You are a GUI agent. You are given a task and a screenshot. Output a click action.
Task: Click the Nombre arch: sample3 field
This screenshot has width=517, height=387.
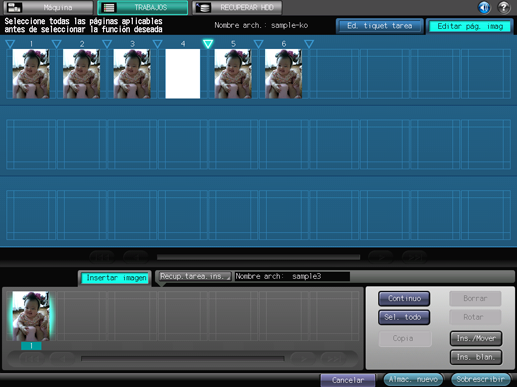click(292, 276)
